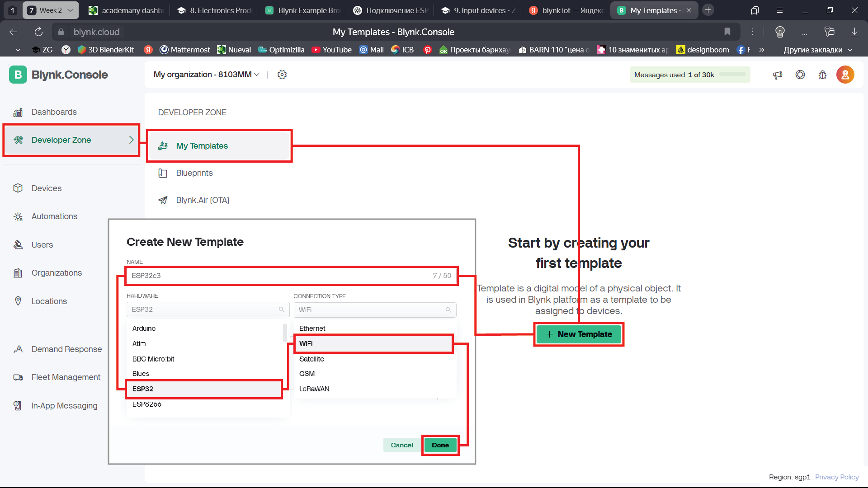Image resolution: width=868 pixels, height=488 pixels.
Task: Open the HARDWARE dropdown field
Action: 208,310
